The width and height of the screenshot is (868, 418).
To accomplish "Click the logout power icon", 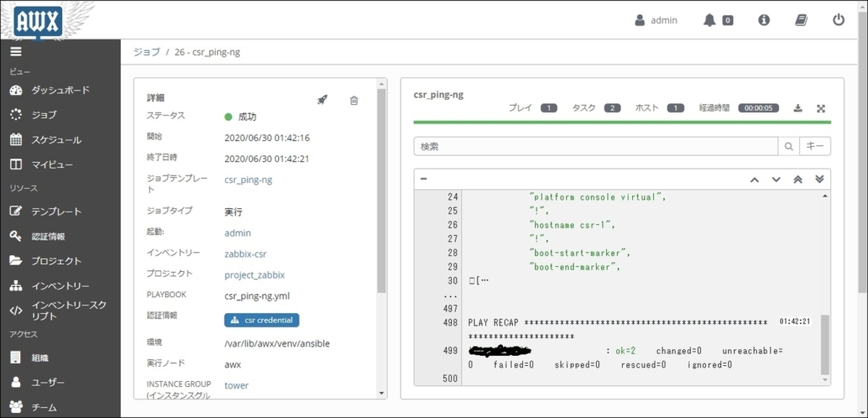I will [x=839, y=20].
